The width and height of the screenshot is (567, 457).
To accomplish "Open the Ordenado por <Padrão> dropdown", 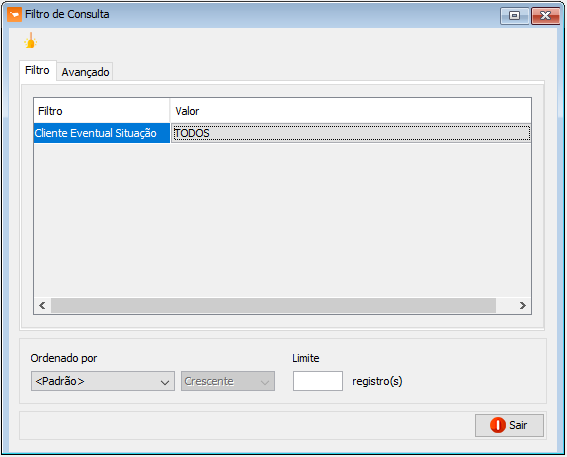I will 103,381.
